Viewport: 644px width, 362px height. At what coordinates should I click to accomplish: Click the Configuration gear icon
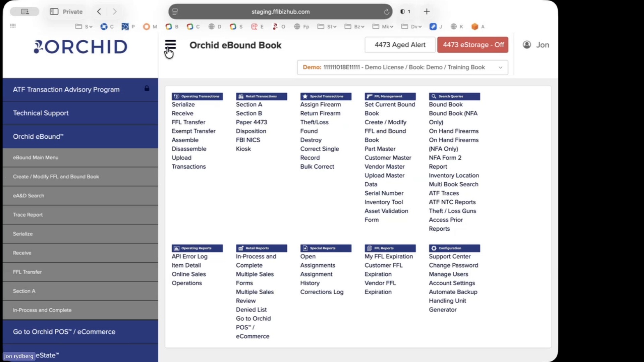[x=434, y=248]
